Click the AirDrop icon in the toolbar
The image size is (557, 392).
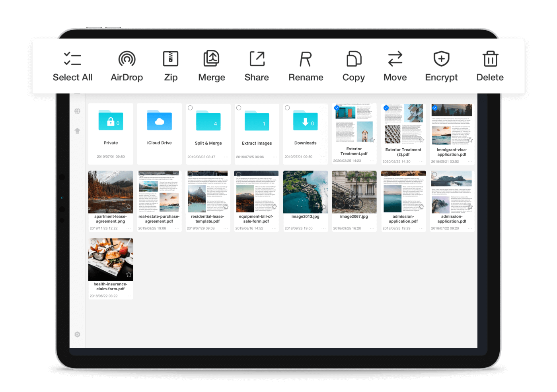coord(127,59)
